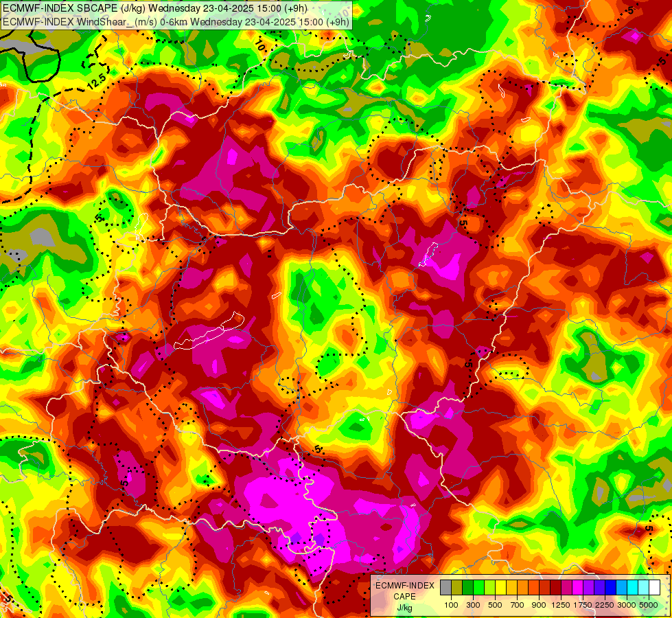The image size is (672, 618).
Task: Click the gray swatch in the CAPE legend
Action: click(445, 587)
